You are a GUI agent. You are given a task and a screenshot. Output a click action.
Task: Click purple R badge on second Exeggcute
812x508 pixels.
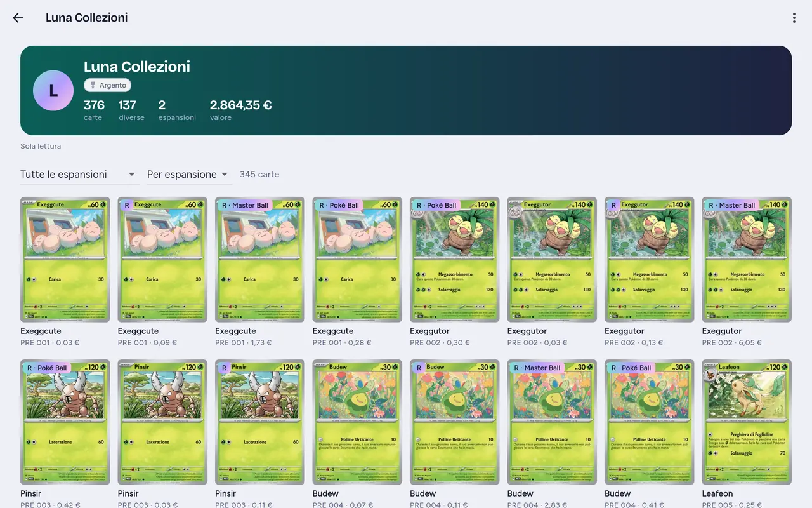(126, 205)
